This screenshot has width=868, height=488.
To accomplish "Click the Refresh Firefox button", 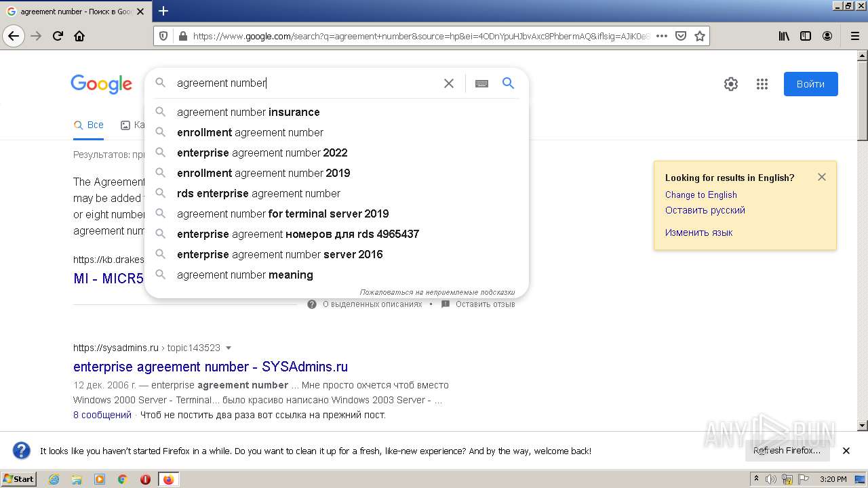I will 787,451.
